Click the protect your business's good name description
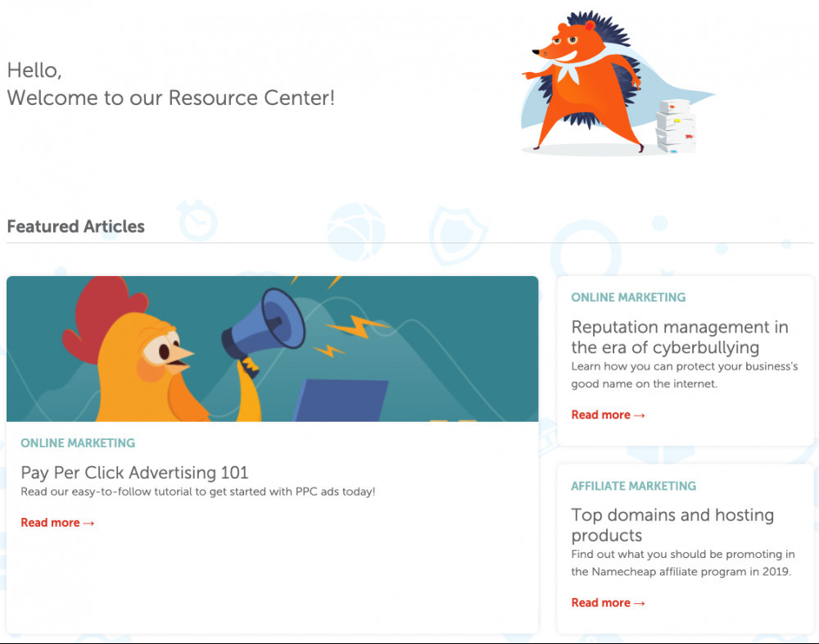This screenshot has height=644, width=819. coord(684,374)
